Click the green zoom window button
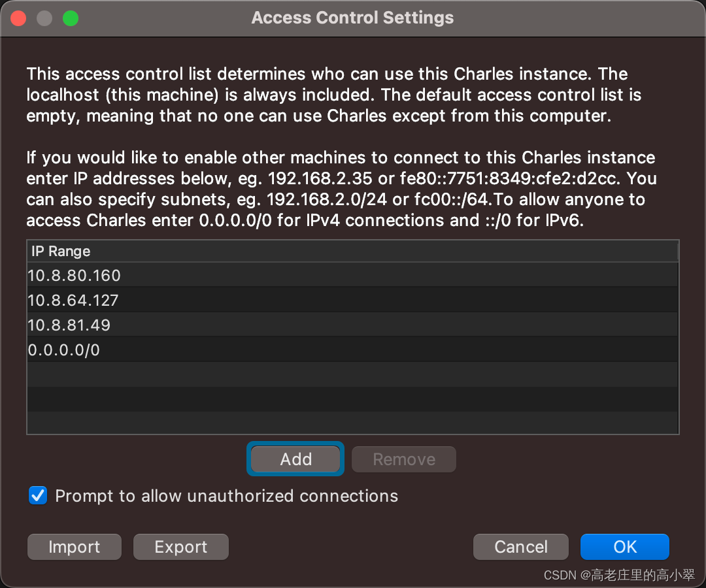 coord(71,18)
